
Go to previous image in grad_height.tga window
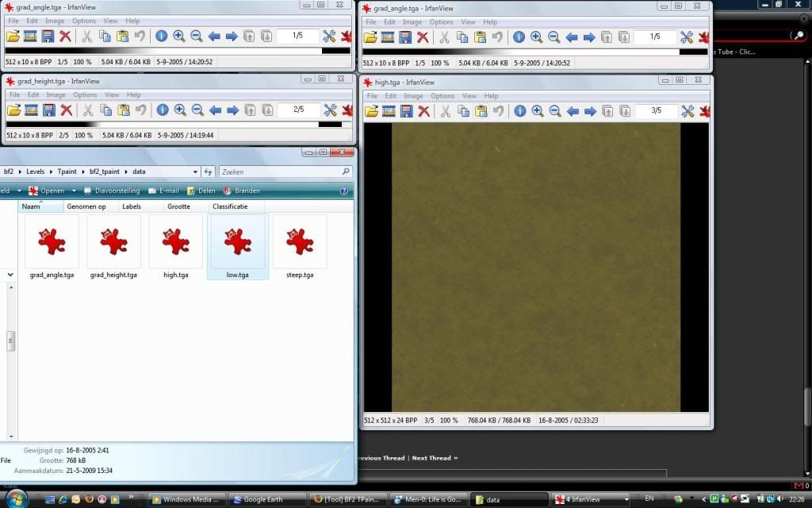tap(215, 110)
